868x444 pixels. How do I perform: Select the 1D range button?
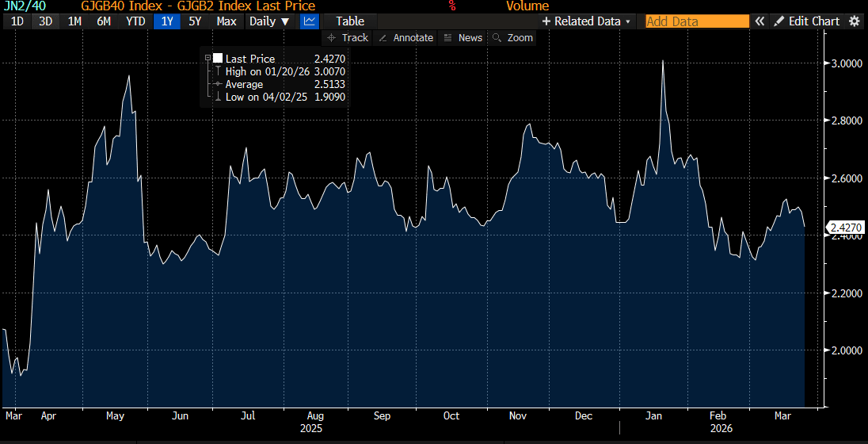click(17, 21)
